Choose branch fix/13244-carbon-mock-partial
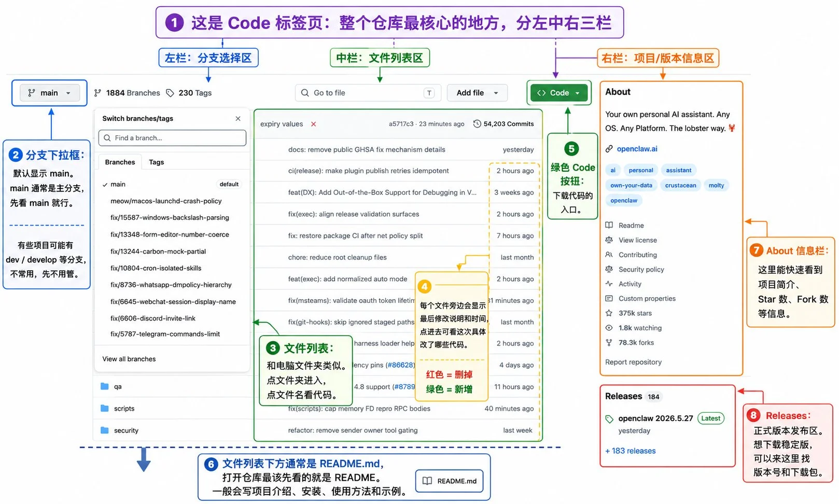Image resolution: width=839 pixels, height=504 pixels. (158, 251)
